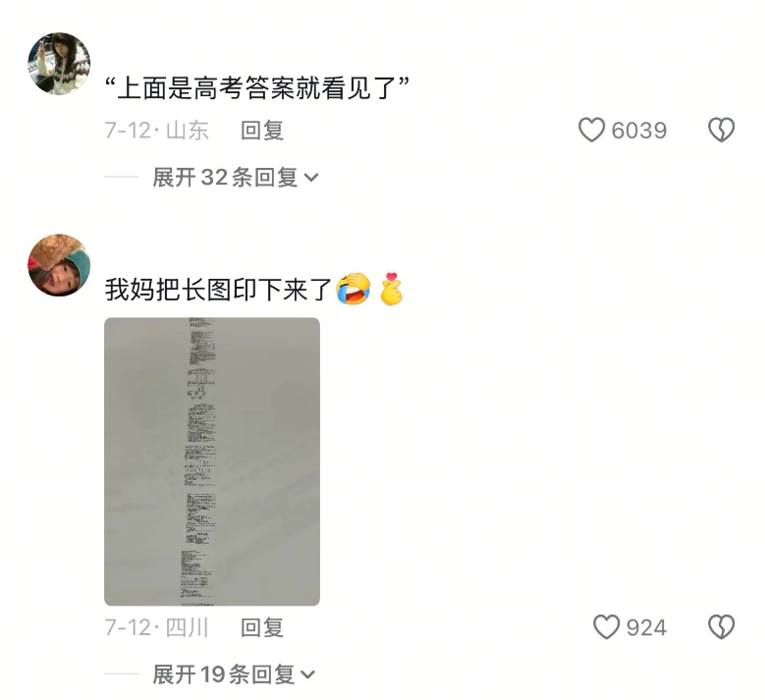This screenshot has width=765, height=700.
Task: Open the first commenter's avatar profile
Action: point(59,64)
